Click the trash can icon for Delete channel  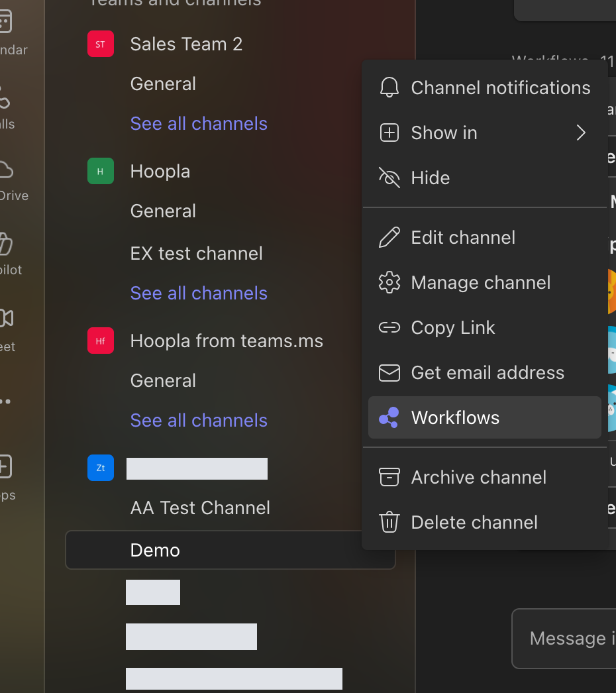tap(389, 522)
